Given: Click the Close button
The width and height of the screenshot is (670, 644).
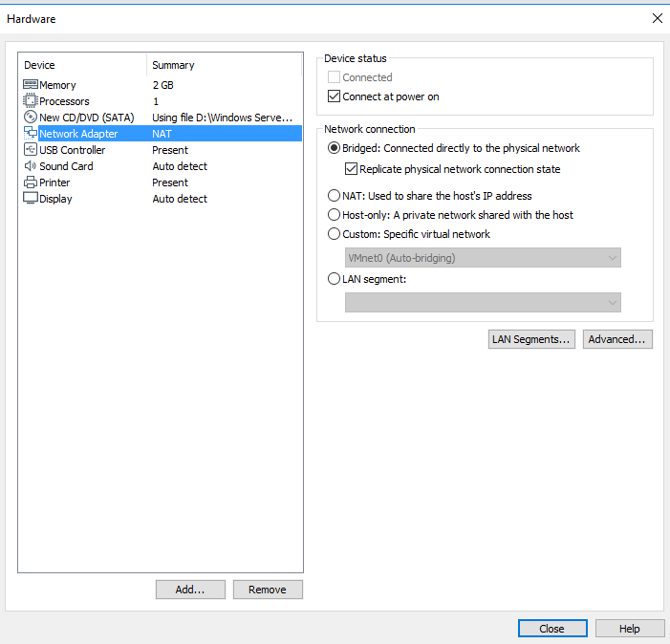Looking at the screenshot, I should (x=552, y=628).
